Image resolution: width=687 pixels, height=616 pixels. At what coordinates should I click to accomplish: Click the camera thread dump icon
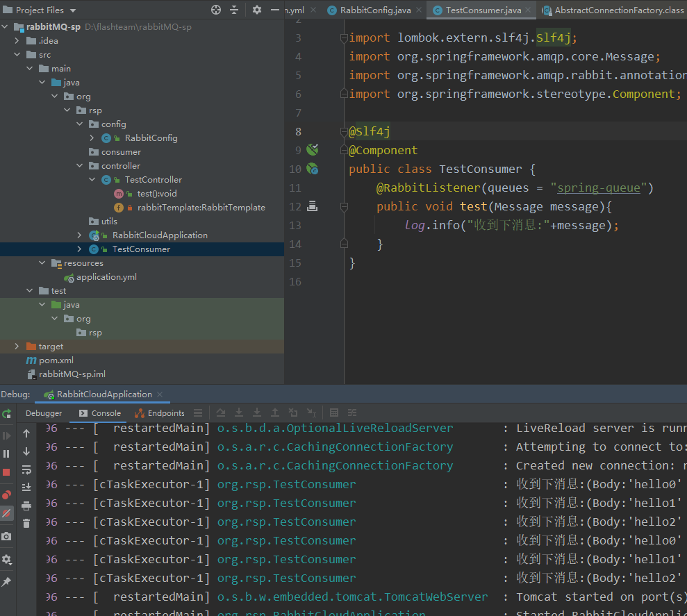pos(7,536)
